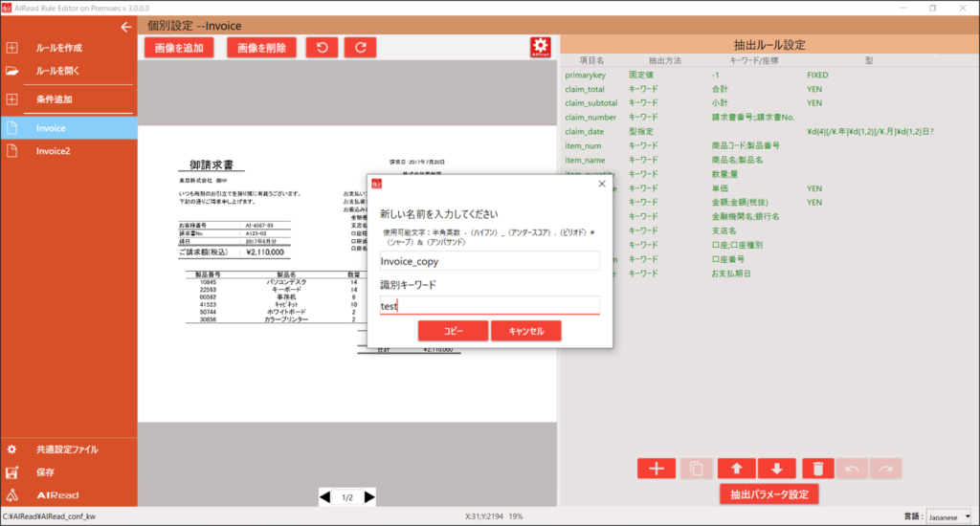Open 抽出パラメータ設定 button
Viewport: 980px width, 526px height.
click(x=769, y=494)
